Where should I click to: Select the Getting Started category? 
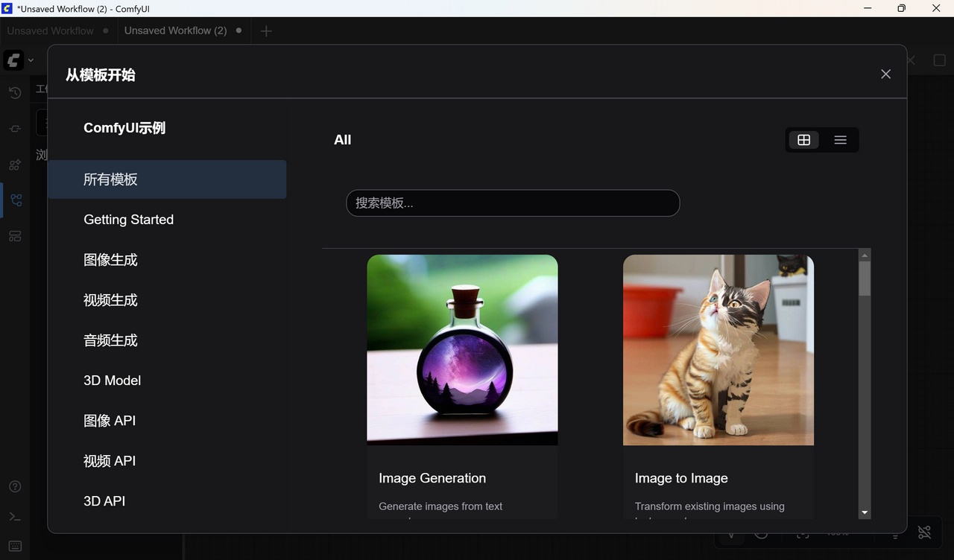coord(128,219)
